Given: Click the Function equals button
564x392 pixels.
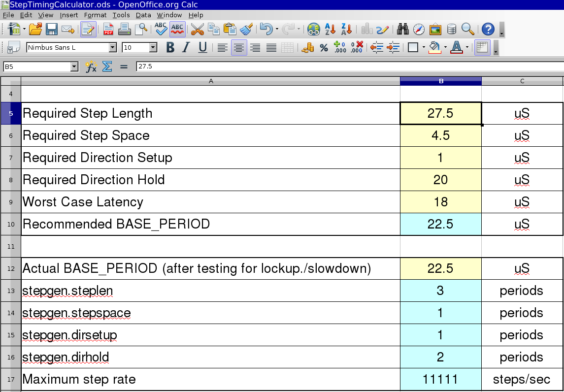Looking at the screenshot, I should (x=124, y=66).
